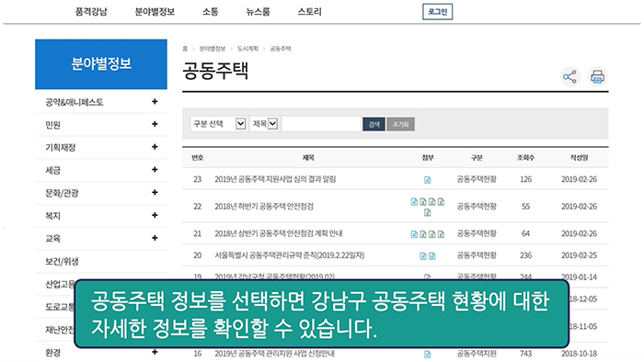
Task: Click view count 126 in row 23
Action: tap(525, 179)
